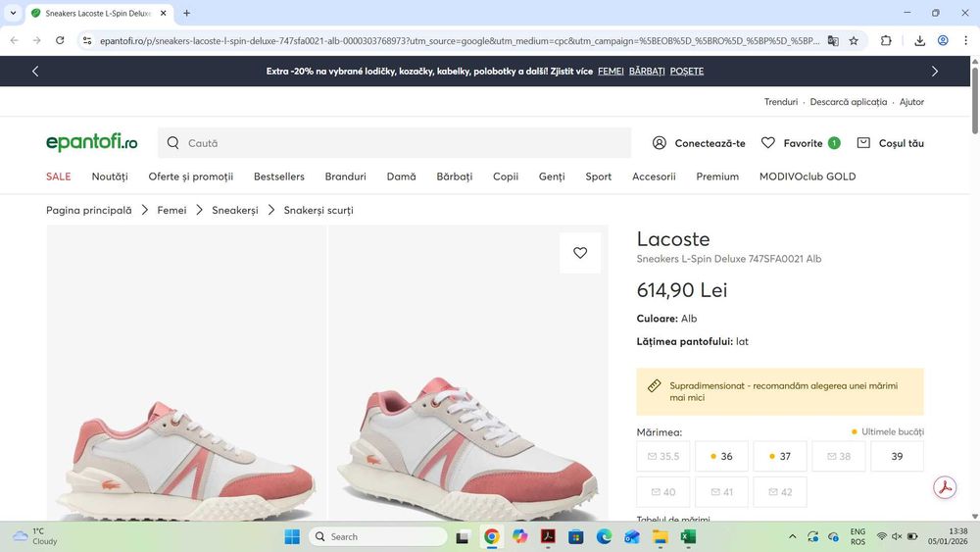Add product to favorites with heart icon on image
Viewport: 980px width, 552px height.
pos(580,253)
